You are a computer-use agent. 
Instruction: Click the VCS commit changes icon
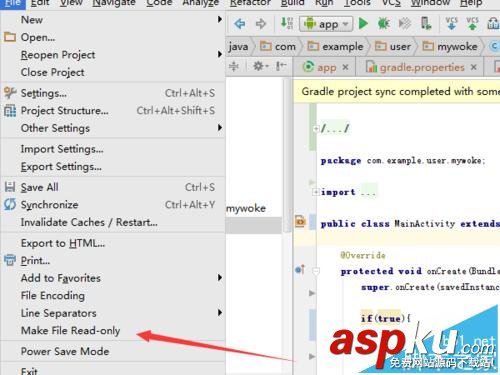tap(472, 24)
